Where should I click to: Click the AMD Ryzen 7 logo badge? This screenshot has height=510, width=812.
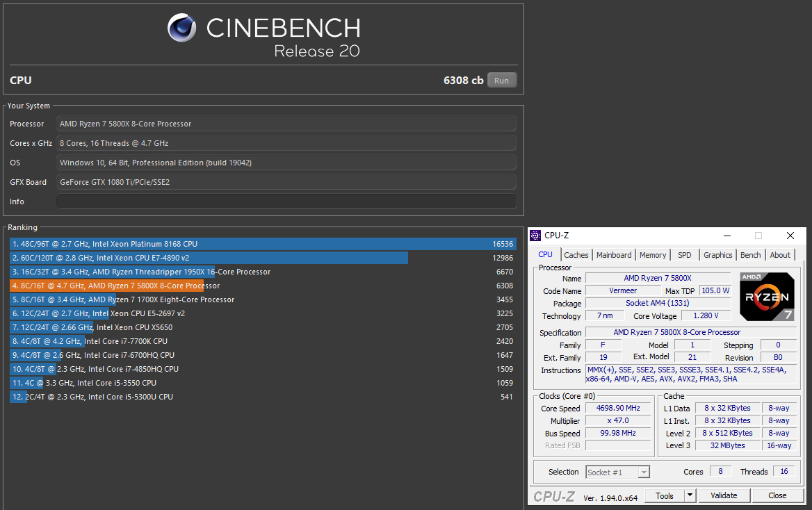767,297
